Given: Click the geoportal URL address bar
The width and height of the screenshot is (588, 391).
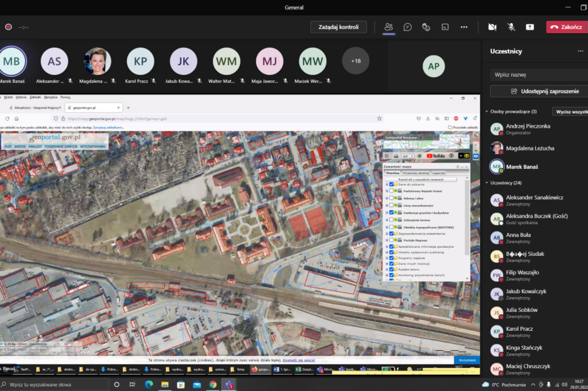Looking at the screenshot, I should 218,119.
